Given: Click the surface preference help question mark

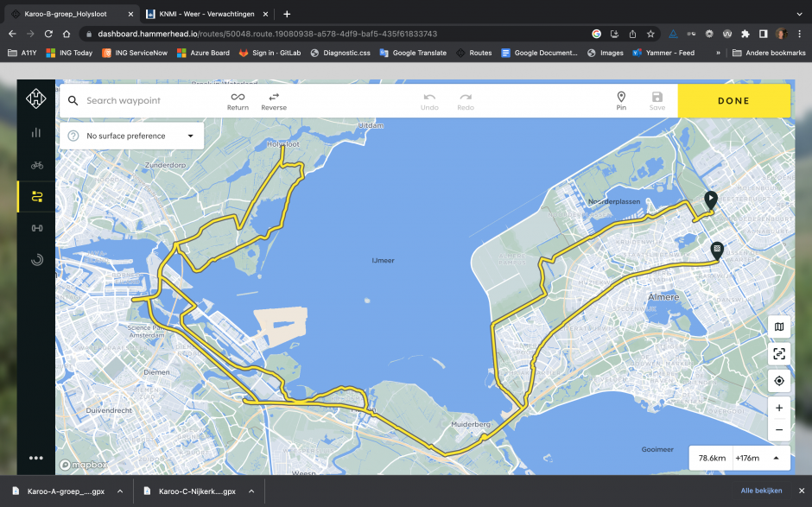Looking at the screenshot, I should point(73,136).
